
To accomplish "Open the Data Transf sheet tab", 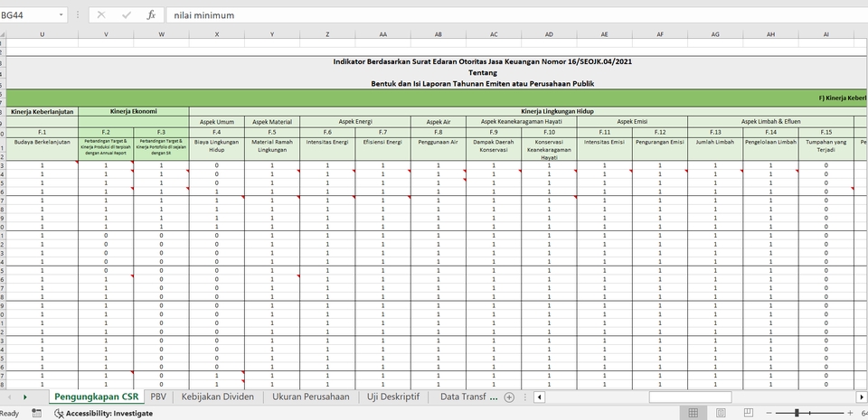I will [x=463, y=397].
